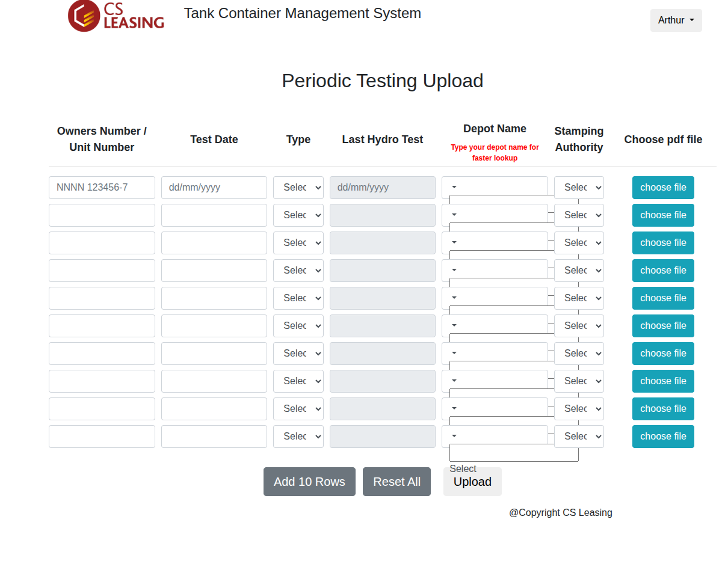Screen dimensions: 728x561
Task: Open the seventh row Type select
Action: point(298,354)
